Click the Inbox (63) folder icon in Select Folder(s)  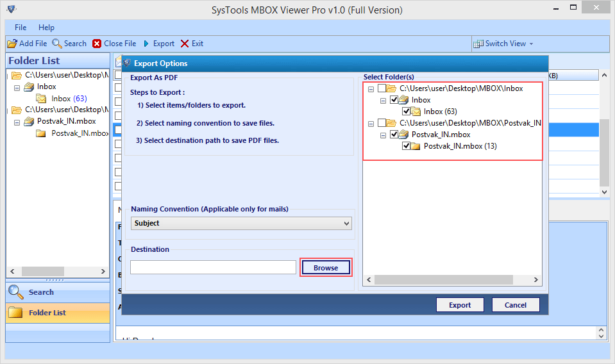pos(416,112)
